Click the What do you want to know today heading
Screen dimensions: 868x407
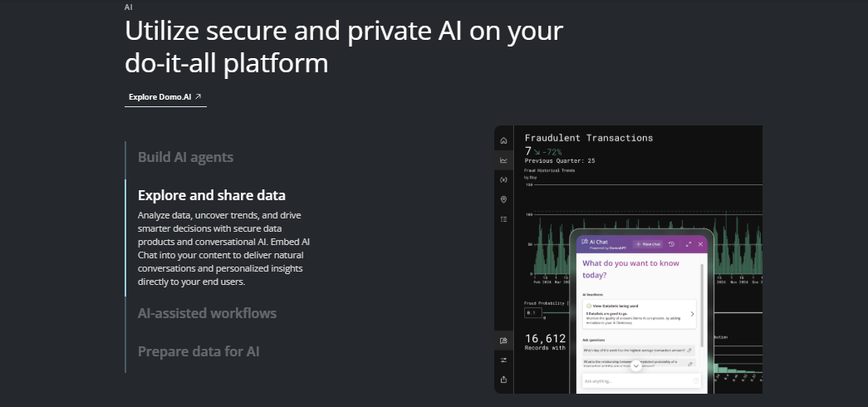[630, 269]
